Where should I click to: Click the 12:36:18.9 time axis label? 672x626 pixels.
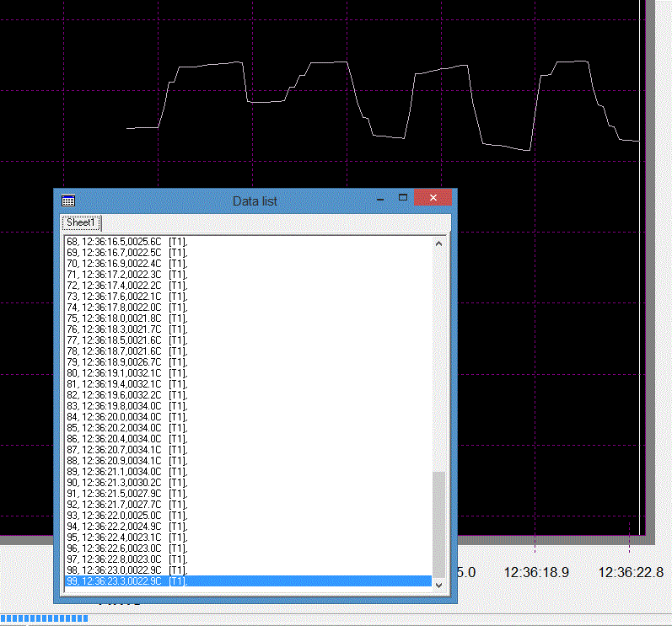[536, 572]
